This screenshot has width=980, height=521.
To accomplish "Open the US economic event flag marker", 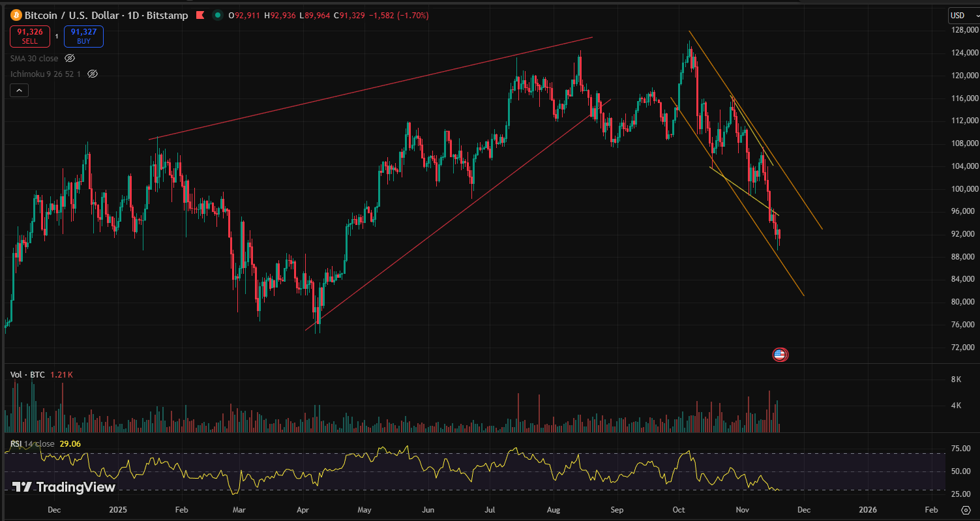I will [x=780, y=355].
